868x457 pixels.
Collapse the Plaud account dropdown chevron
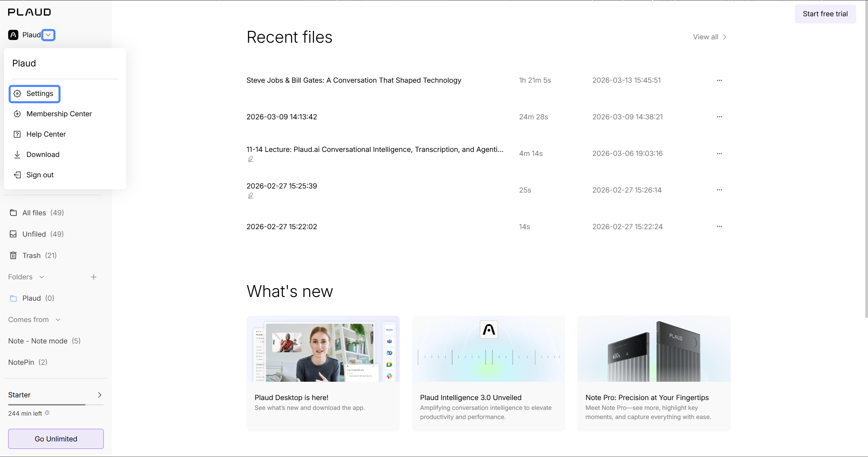click(x=48, y=35)
